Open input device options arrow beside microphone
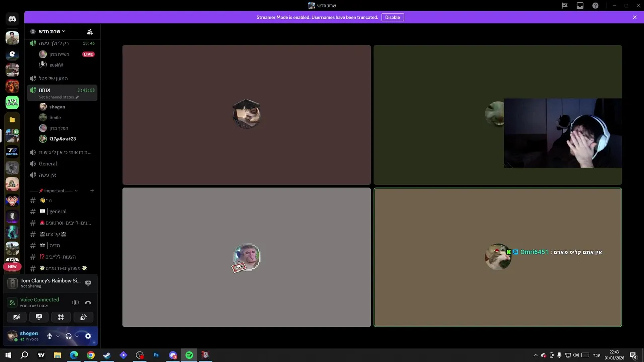Image resolution: width=644 pixels, height=362 pixels. 58,336
